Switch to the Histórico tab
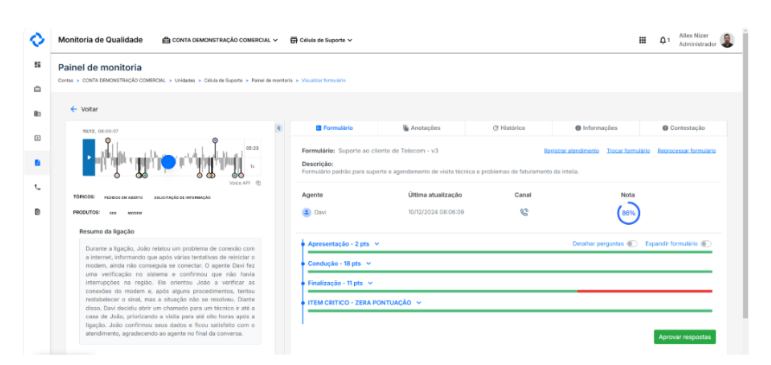 pyautogui.click(x=508, y=128)
